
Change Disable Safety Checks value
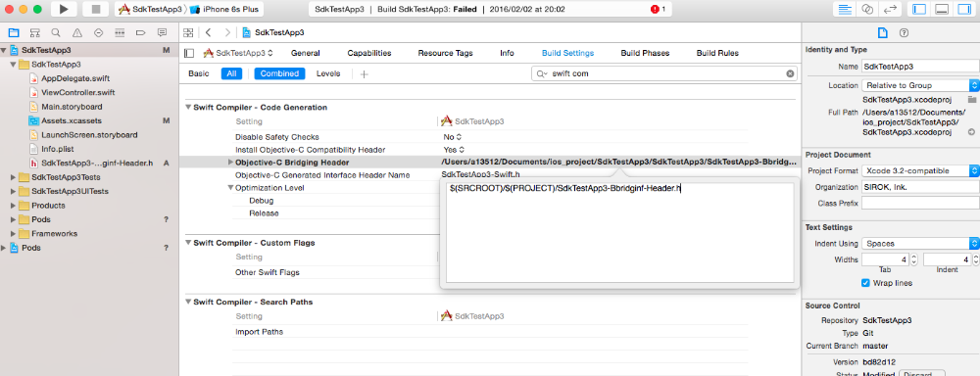(x=453, y=137)
